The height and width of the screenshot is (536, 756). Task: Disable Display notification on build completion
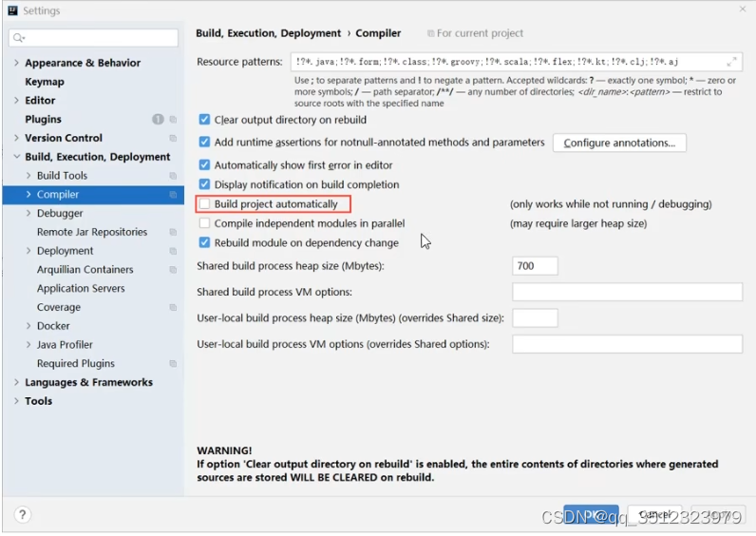tap(204, 184)
